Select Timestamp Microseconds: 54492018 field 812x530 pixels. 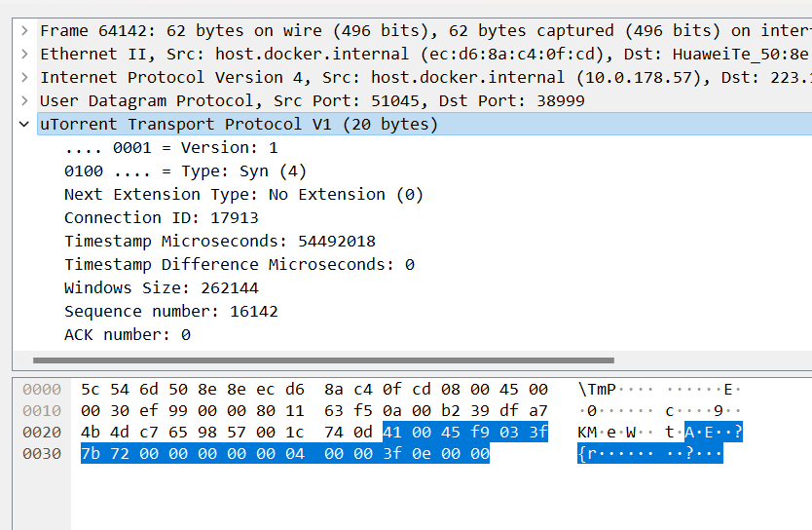pyautogui.click(x=220, y=241)
